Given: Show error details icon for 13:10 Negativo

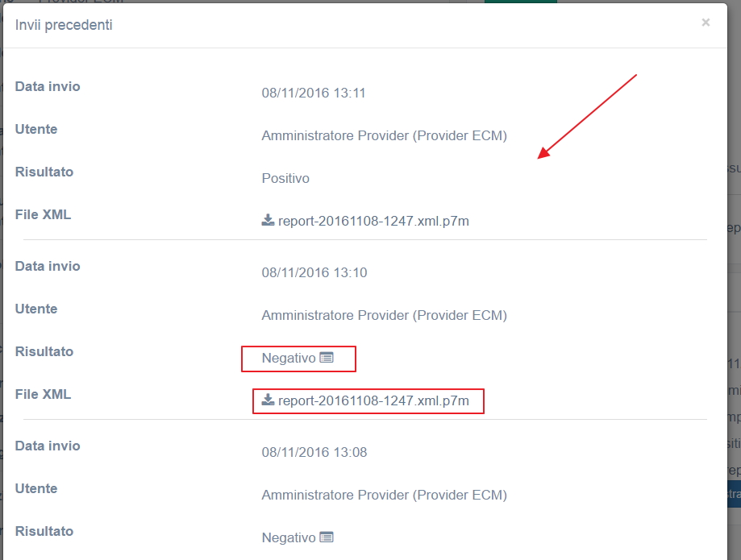Looking at the screenshot, I should [327, 358].
